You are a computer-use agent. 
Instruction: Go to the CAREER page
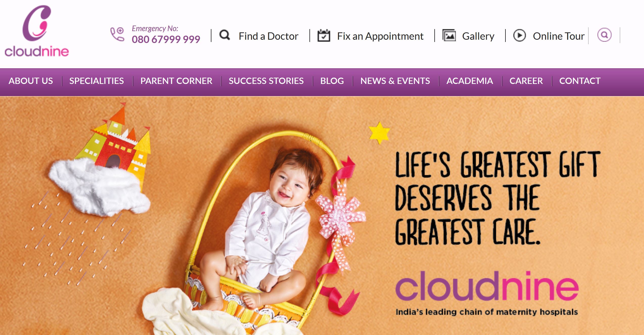pos(526,81)
